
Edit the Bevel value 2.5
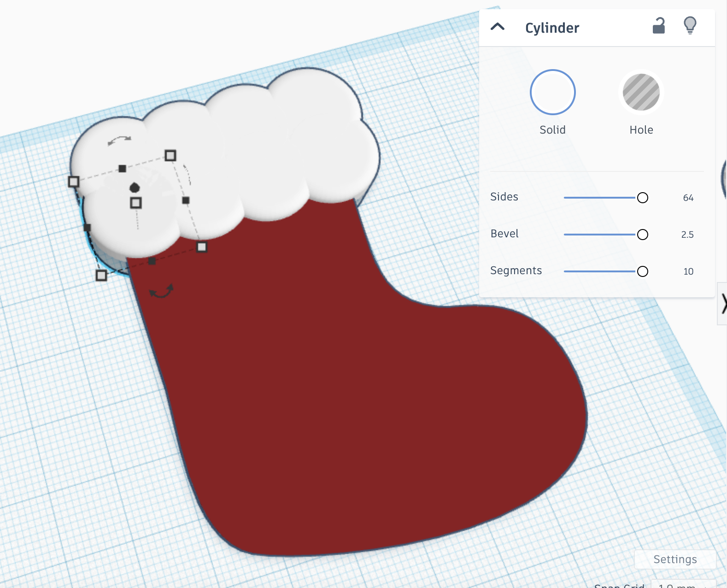point(687,235)
